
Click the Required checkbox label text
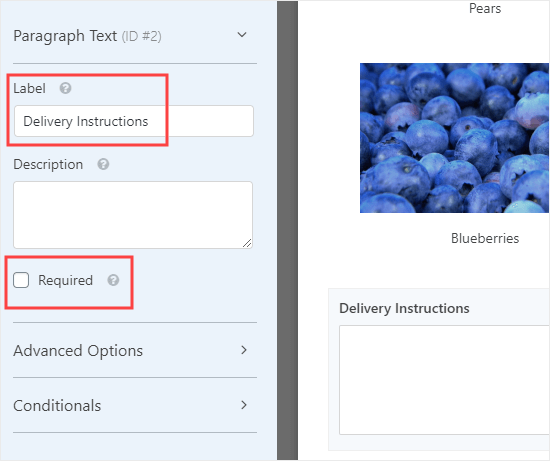click(x=66, y=280)
